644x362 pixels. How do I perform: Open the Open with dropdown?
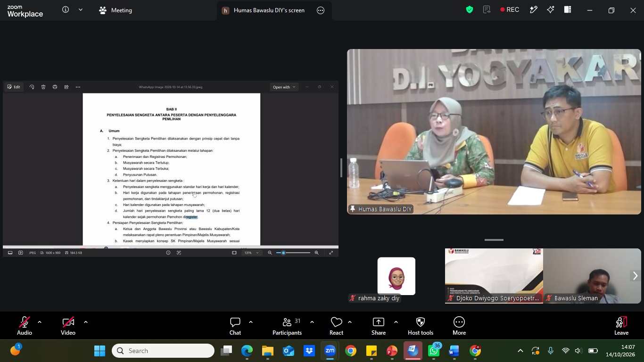(284, 87)
